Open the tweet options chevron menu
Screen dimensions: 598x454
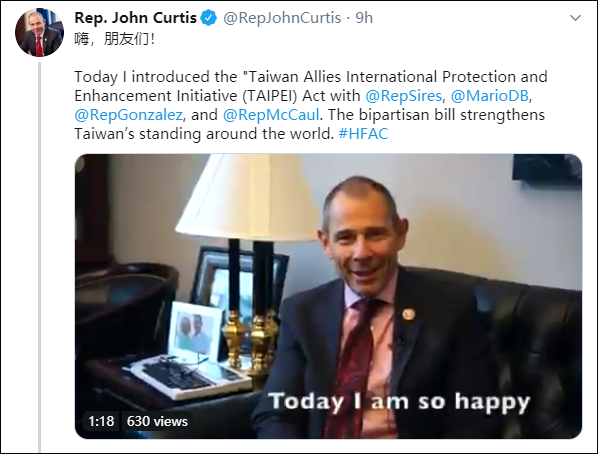pyautogui.click(x=575, y=18)
